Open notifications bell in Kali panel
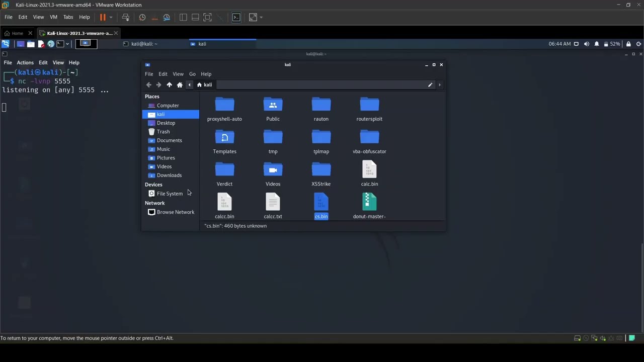 pyautogui.click(x=597, y=44)
